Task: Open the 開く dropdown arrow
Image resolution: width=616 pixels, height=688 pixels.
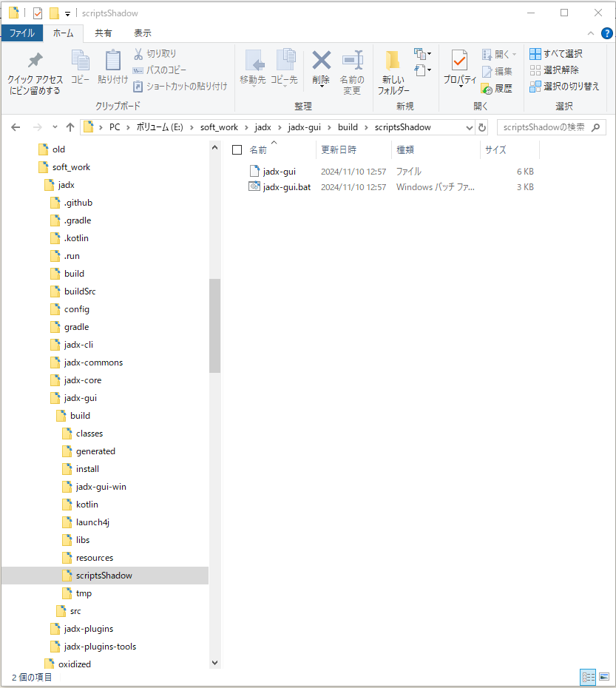Action: tap(514, 55)
